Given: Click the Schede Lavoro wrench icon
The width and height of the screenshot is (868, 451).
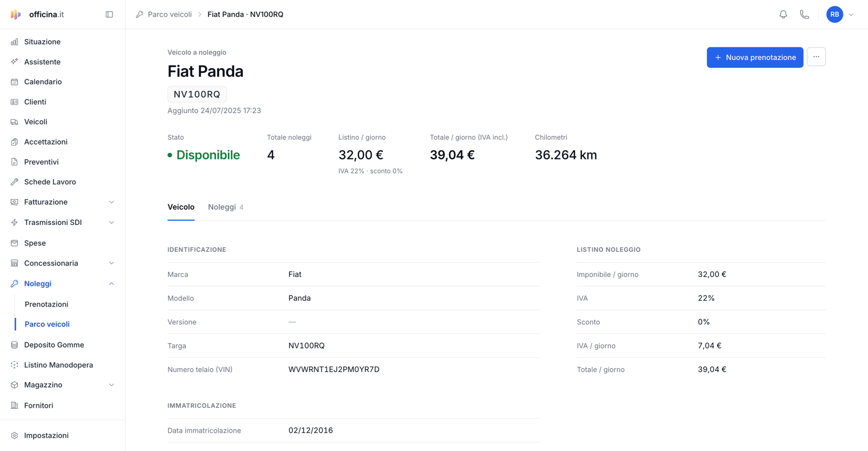Looking at the screenshot, I should coord(15,182).
